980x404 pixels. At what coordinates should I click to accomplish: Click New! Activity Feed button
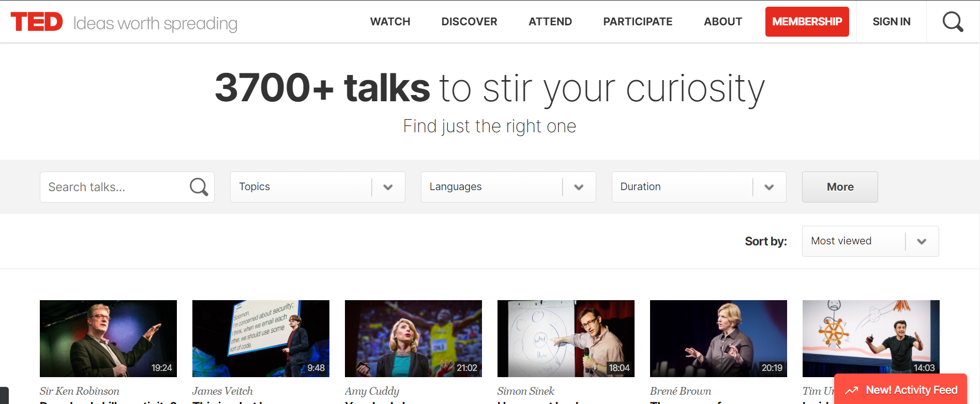[x=900, y=389]
